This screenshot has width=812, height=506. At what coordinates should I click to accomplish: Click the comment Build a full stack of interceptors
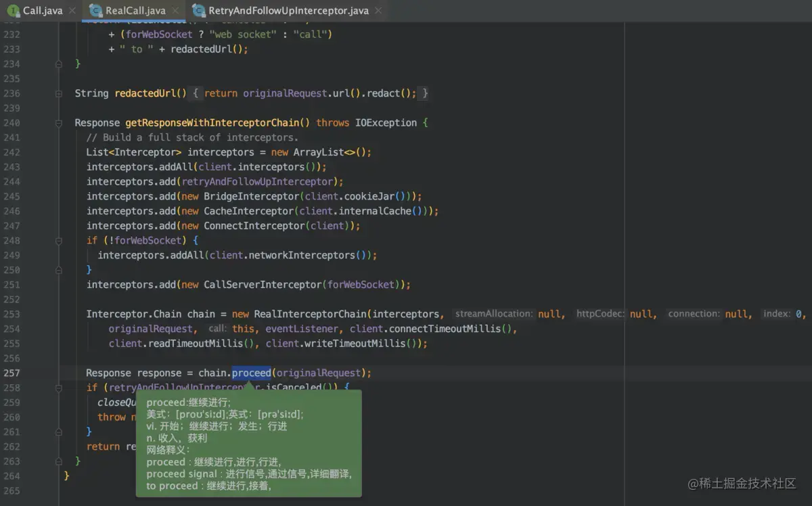coord(192,137)
